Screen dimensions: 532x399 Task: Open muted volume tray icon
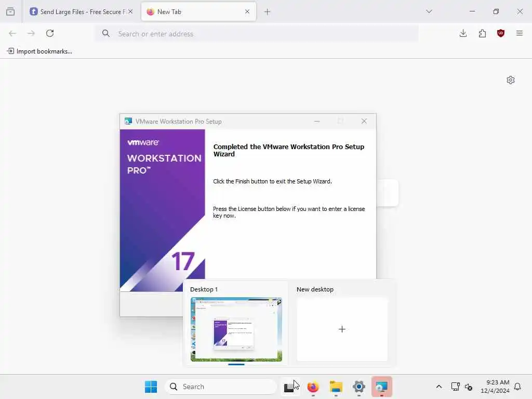click(x=469, y=387)
